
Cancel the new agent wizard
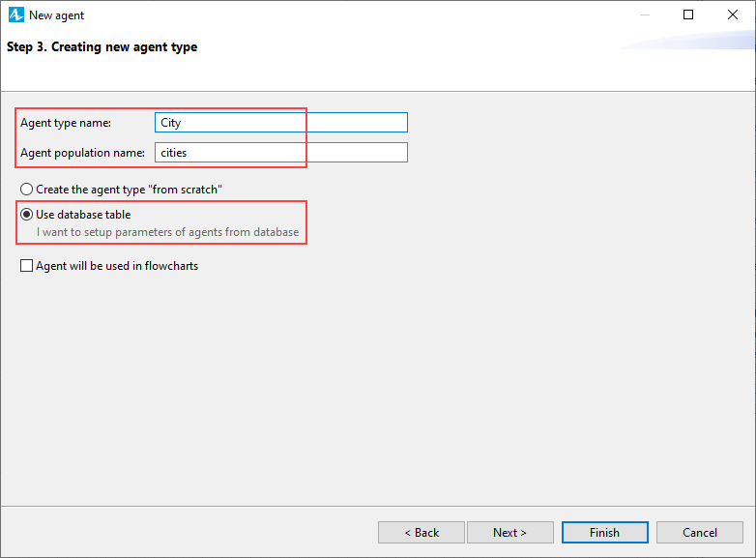(700, 533)
